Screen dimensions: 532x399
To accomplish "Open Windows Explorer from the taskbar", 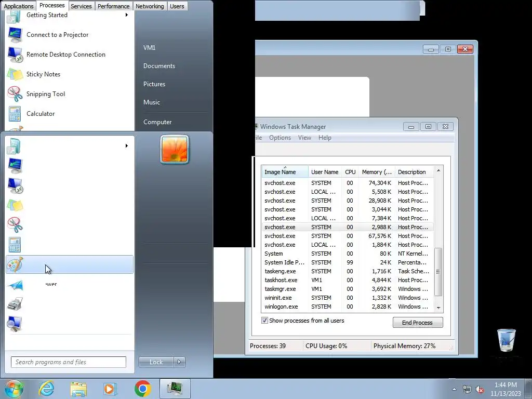I will [x=78, y=389].
